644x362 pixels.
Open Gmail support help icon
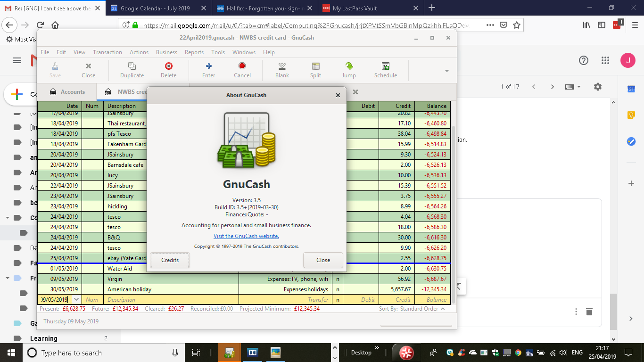[584, 60]
